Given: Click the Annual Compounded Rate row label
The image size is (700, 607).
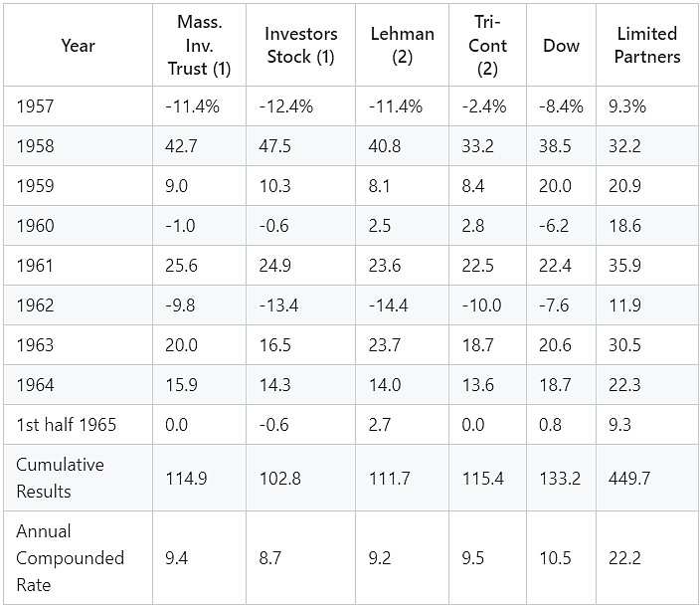Looking at the screenshot, I should click(70, 558).
